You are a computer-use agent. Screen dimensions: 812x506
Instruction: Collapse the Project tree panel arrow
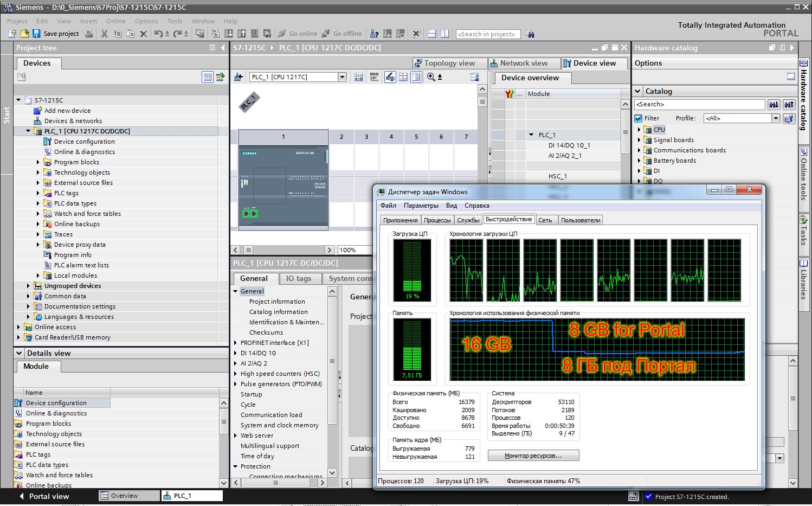click(223, 48)
